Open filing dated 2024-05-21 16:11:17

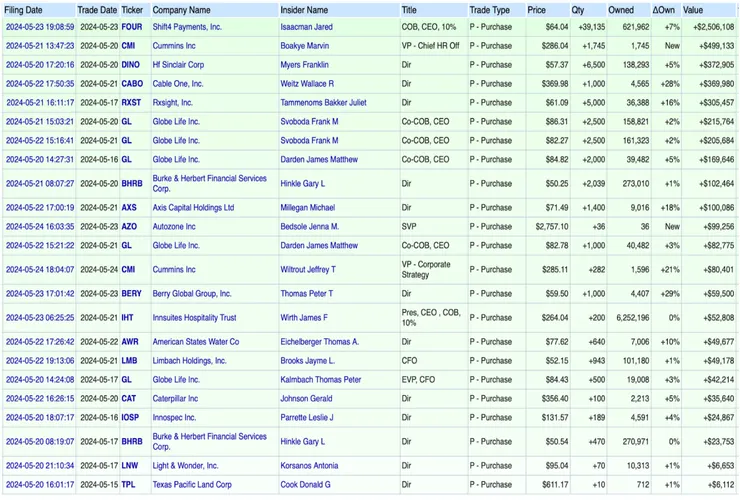click(x=39, y=103)
